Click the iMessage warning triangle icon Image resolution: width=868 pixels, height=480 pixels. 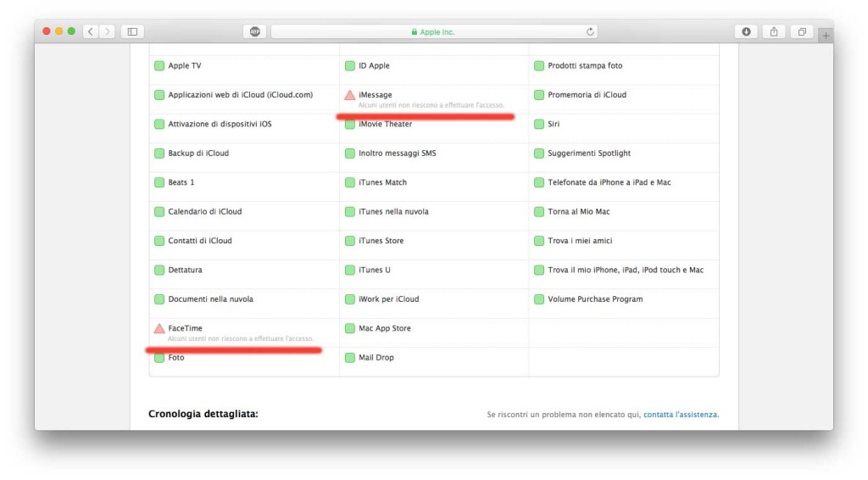tap(350, 95)
